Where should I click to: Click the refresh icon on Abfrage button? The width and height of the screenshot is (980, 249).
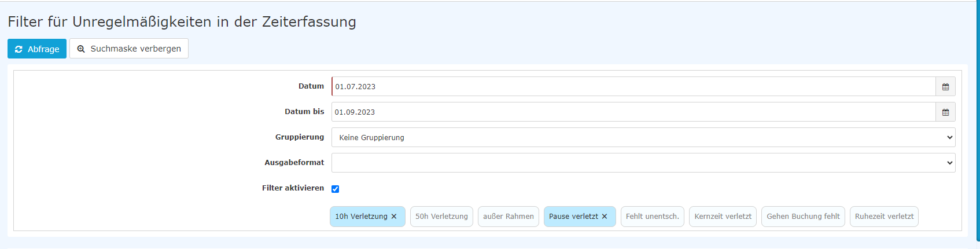click(19, 49)
